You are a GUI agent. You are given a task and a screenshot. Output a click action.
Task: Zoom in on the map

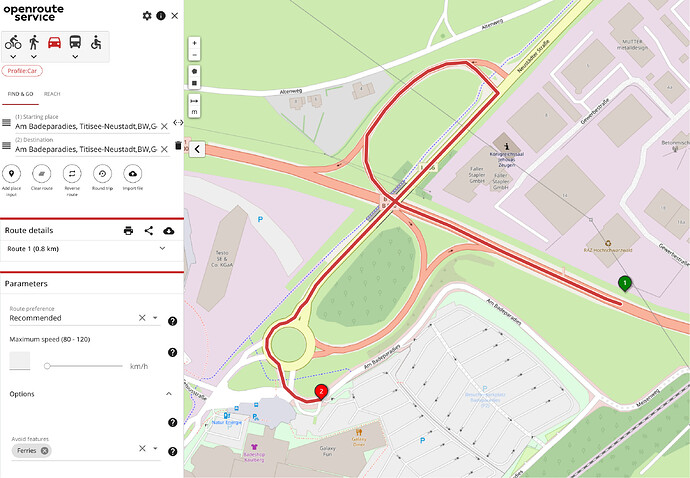pyautogui.click(x=195, y=43)
